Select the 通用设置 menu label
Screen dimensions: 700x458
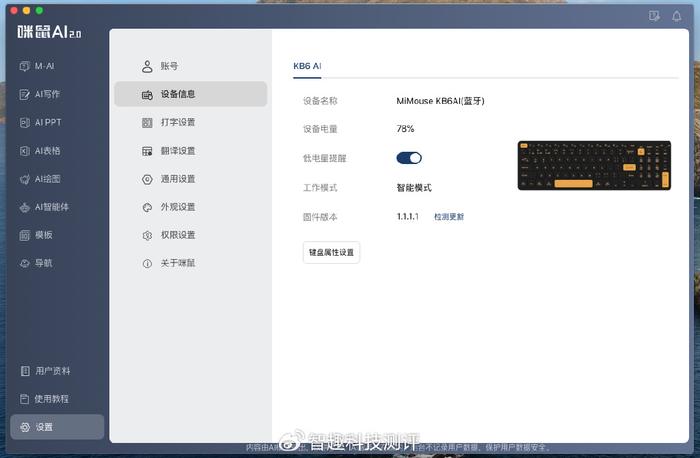pos(178,179)
